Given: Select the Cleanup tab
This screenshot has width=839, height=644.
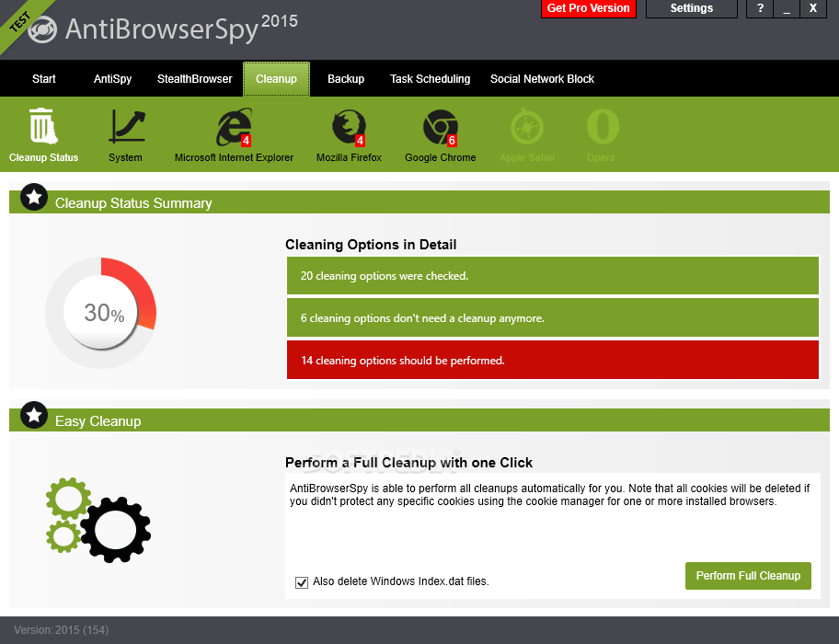Looking at the screenshot, I should click(276, 79).
